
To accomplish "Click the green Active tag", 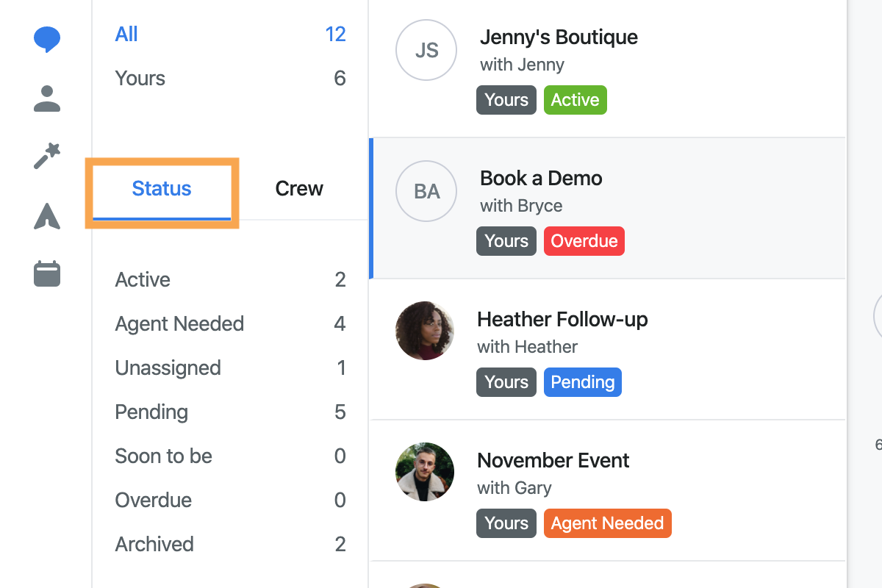I will click(x=576, y=100).
